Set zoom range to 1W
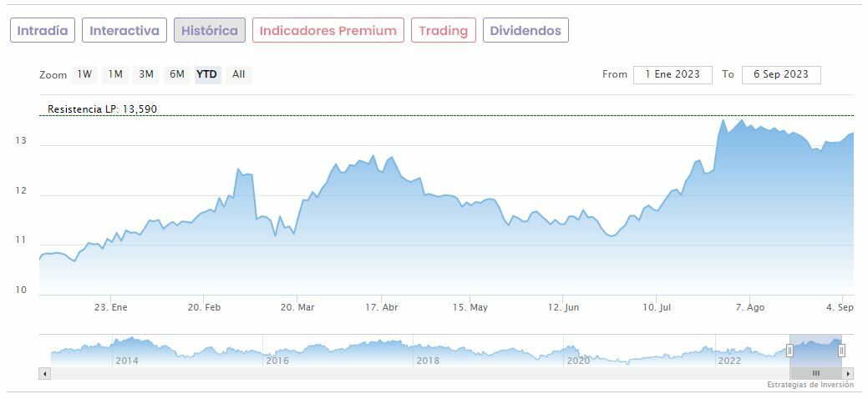This screenshot has width=868, height=399. (84, 74)
